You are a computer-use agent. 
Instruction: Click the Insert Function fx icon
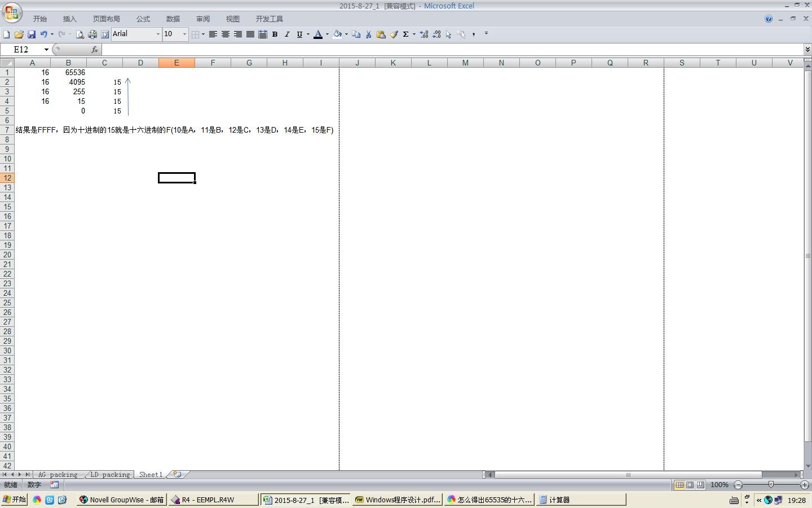click(x=94, y=50)
